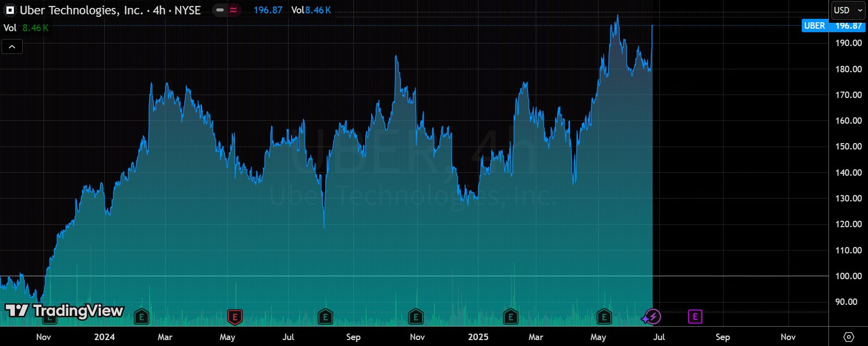The height and width of the screenshot is (346, 868).
Task: Open the TradingView logo link
Action: (x=64, y=311)
